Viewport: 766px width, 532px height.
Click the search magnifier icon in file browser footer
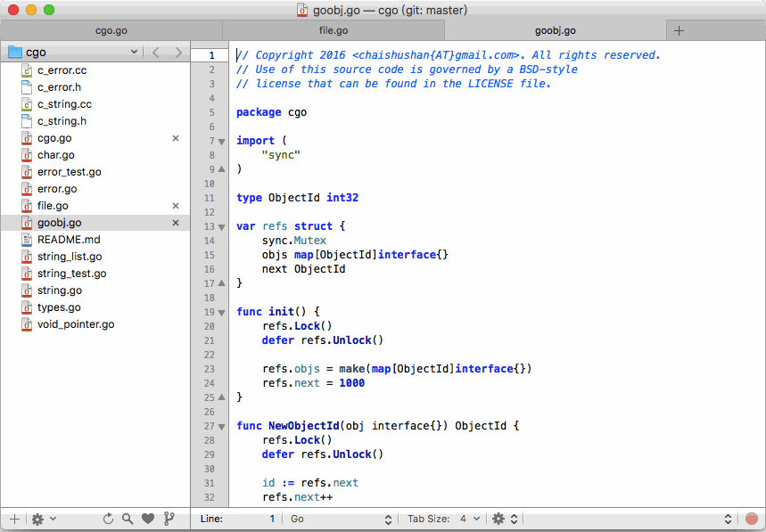coord(128,519)
